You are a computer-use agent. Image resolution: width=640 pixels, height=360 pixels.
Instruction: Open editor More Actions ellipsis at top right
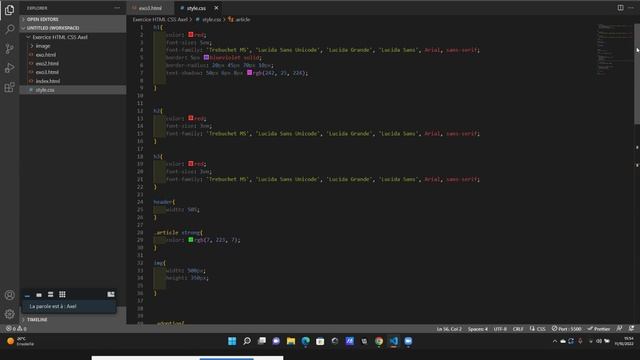tap(631, 8)
